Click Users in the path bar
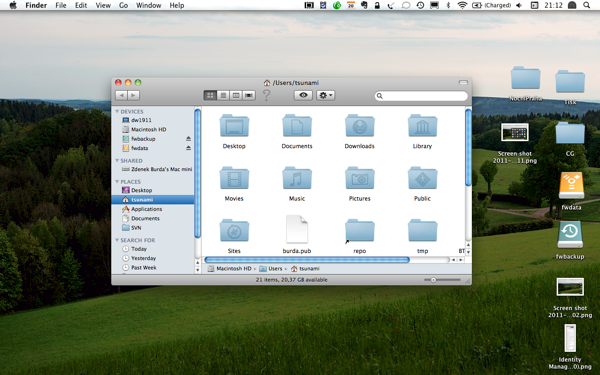Viewport: 600px width, 375px height. [271, 269]
